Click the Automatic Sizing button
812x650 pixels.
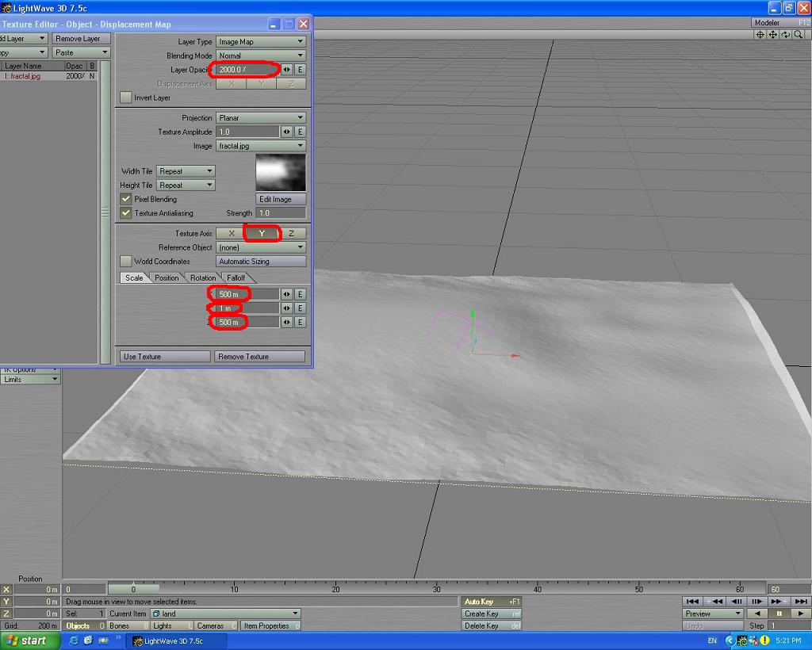(261, 262)
